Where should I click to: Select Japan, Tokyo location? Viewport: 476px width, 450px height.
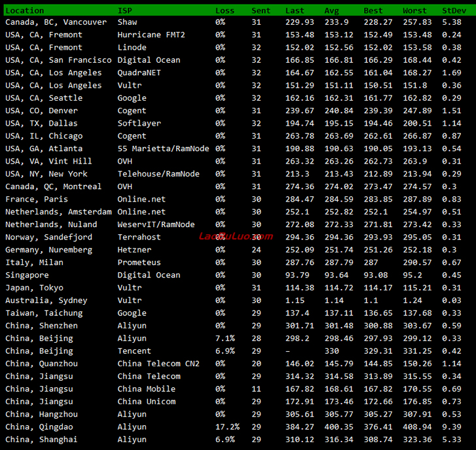(34, 288)
